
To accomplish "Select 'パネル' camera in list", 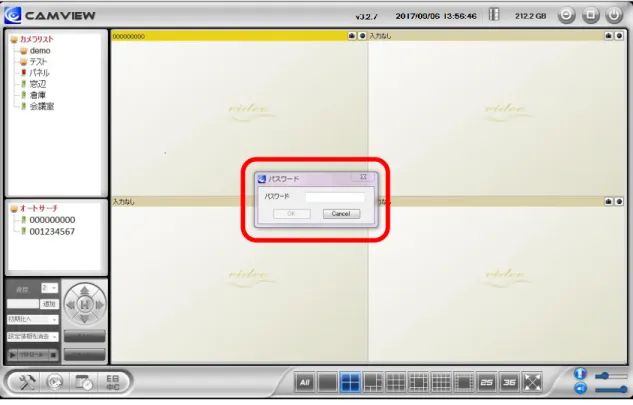I will [39, 73].
